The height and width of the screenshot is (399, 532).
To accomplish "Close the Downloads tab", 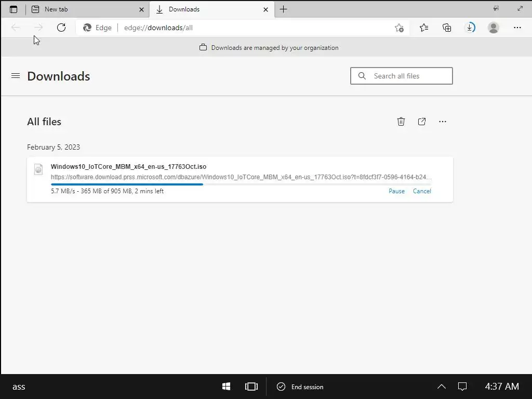I will (x=265, y=9).
